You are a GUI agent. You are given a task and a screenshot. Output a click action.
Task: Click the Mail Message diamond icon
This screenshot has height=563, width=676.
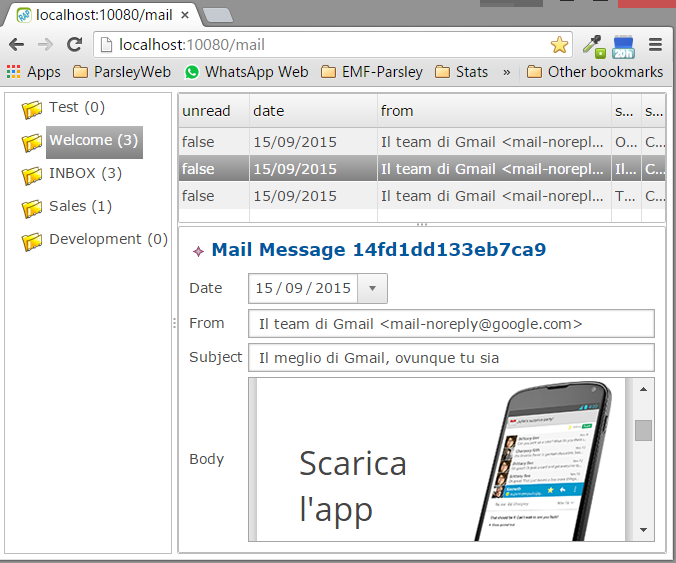pos(198,251)
